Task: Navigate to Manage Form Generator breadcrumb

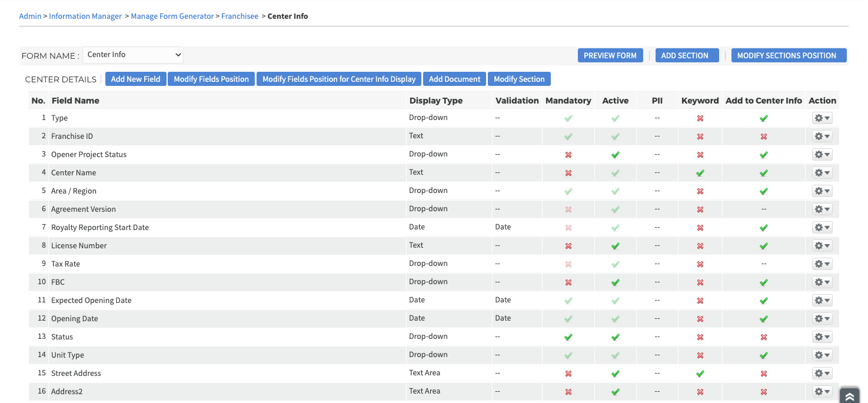Action: pyautogui.click(x=172, y=16)
